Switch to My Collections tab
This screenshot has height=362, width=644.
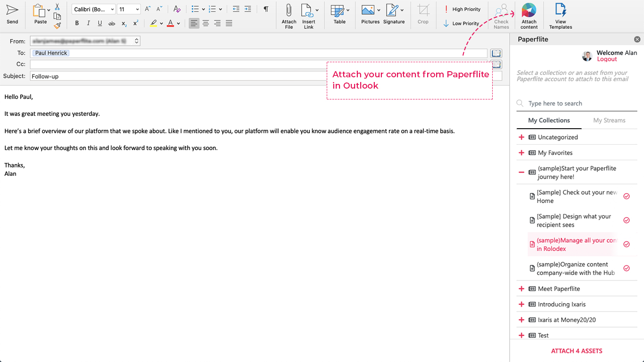click(x=549, y=120)
